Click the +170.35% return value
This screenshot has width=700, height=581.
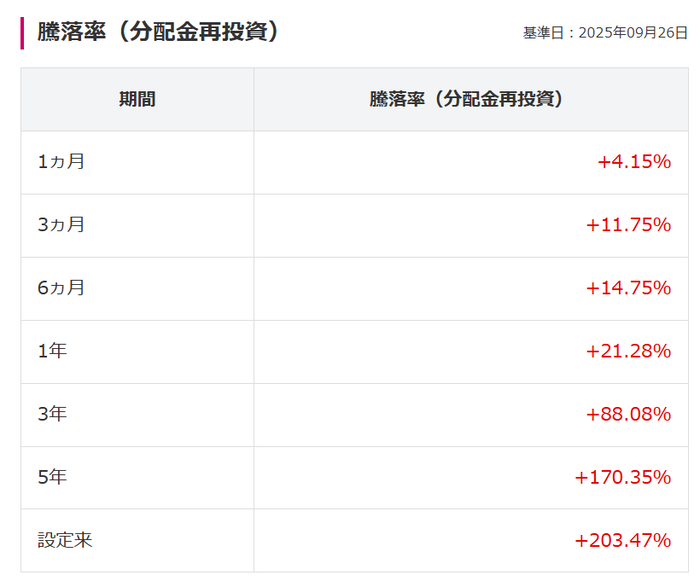coord(623,477)
